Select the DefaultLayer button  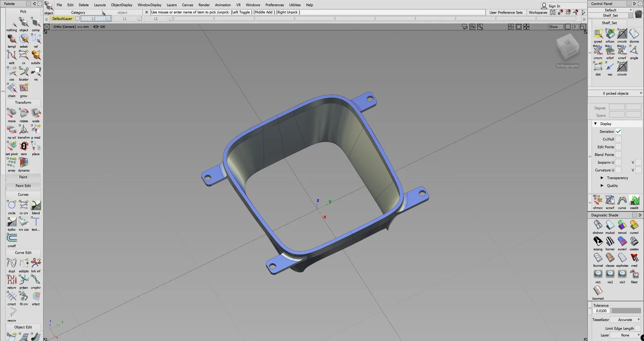(x=62, y=19)
